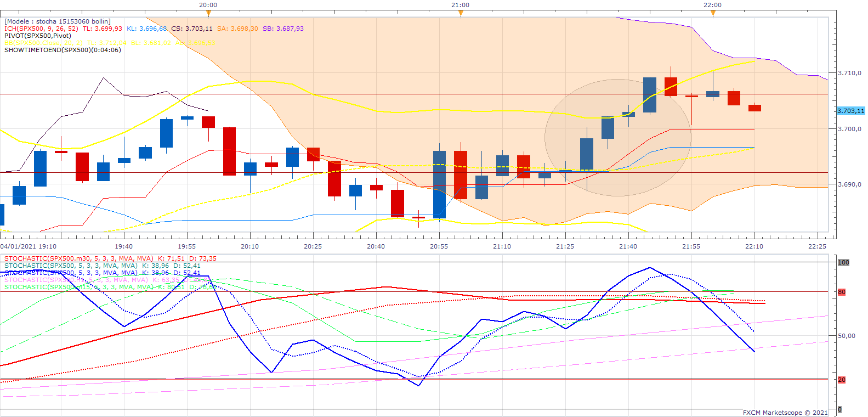868x417 pixels.
Task: Click the 20:55 time axis label
Action: (439, 246)
